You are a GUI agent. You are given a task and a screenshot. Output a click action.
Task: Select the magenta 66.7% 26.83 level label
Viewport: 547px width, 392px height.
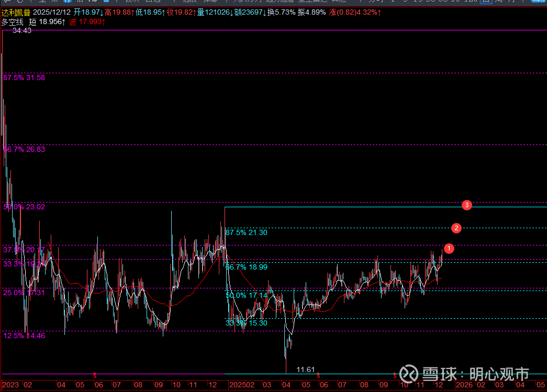[24, 149]
